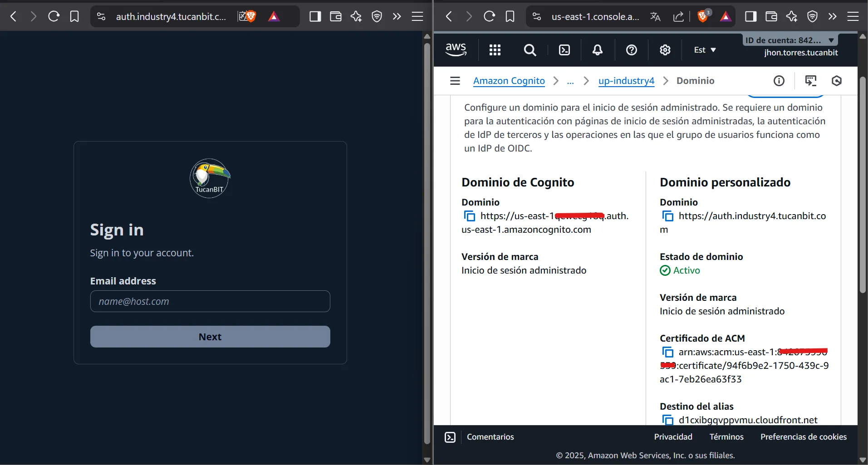Viewport: 868px width, 465px height.
Task: Open Brave main menu in right window
Action: pos(853,17)
